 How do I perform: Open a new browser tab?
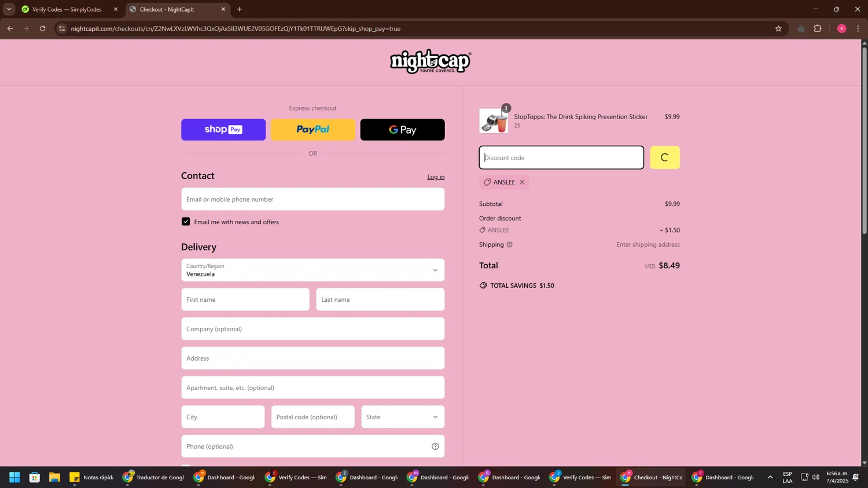tap(240, 9)
